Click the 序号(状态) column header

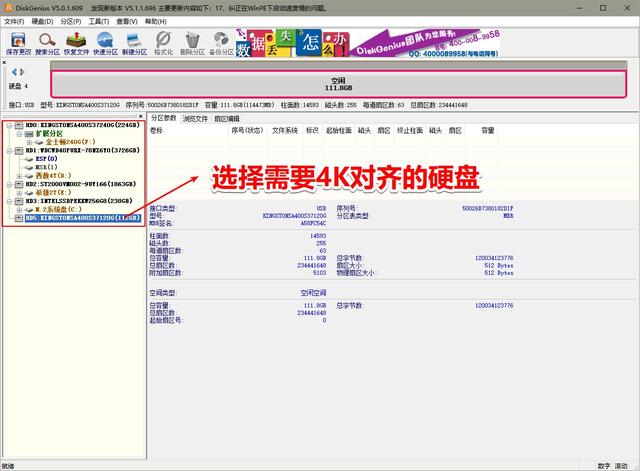tap(247, 131)
